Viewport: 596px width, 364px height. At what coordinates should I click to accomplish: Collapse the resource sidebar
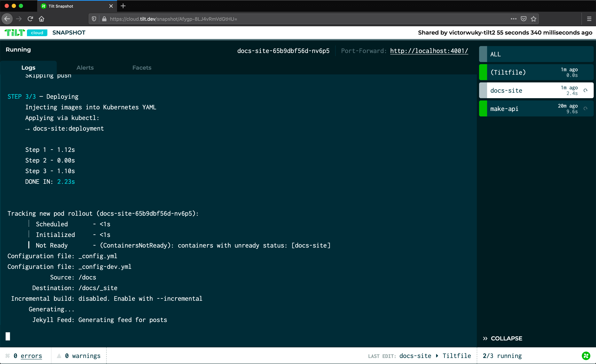click(503, 338)
